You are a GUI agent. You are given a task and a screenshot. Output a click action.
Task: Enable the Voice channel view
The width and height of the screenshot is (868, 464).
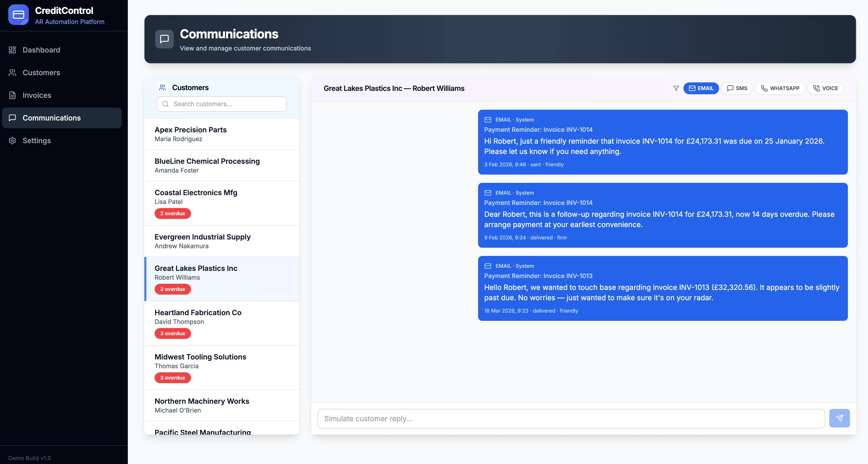tap(825, 88)
